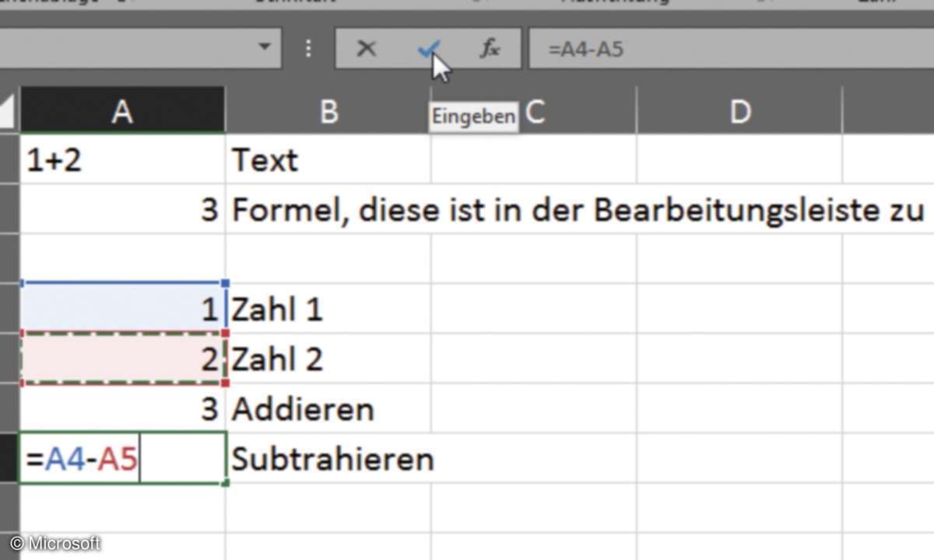The image size is (934, 560).
Task: Click the editing cell with =A4-A5
Action: click(x=122, y=459)
